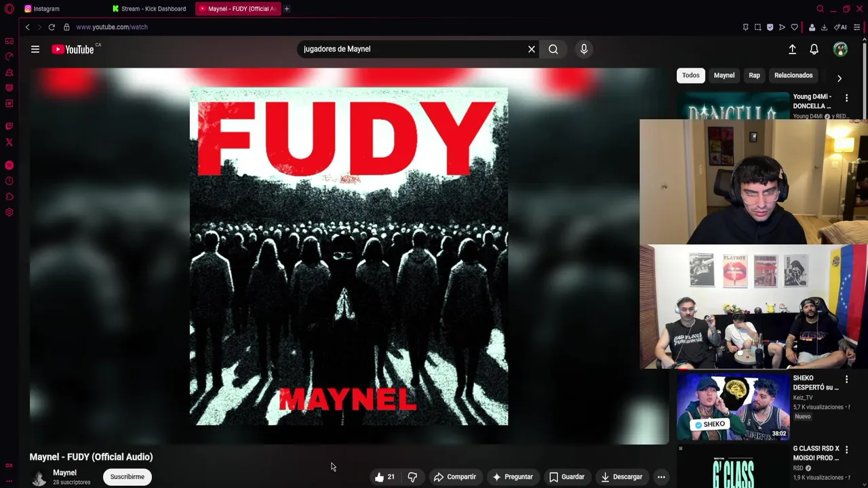Open browser Settings gear in sidebar

(9, 212)
